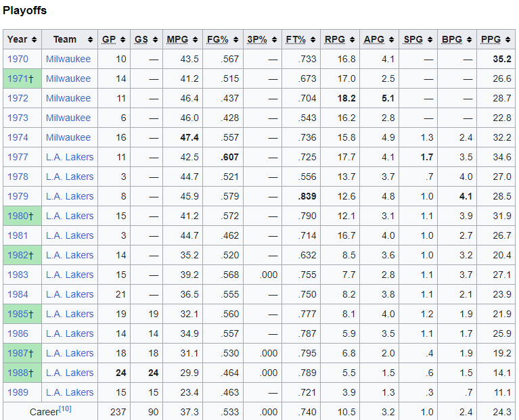Open the 1981 season link

click(18, 235)
